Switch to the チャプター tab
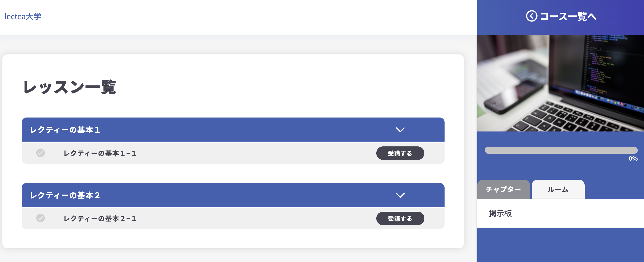 (x=503, y=190)
